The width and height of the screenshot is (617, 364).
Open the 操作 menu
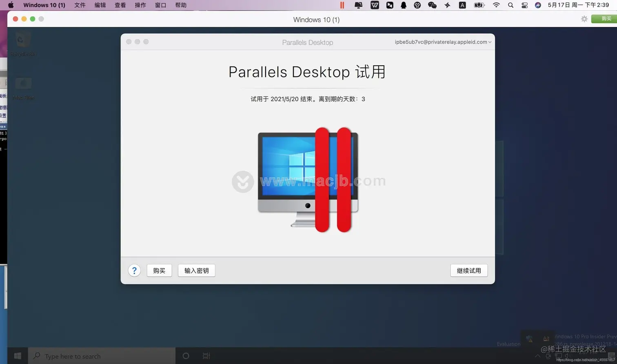(140, 5)
